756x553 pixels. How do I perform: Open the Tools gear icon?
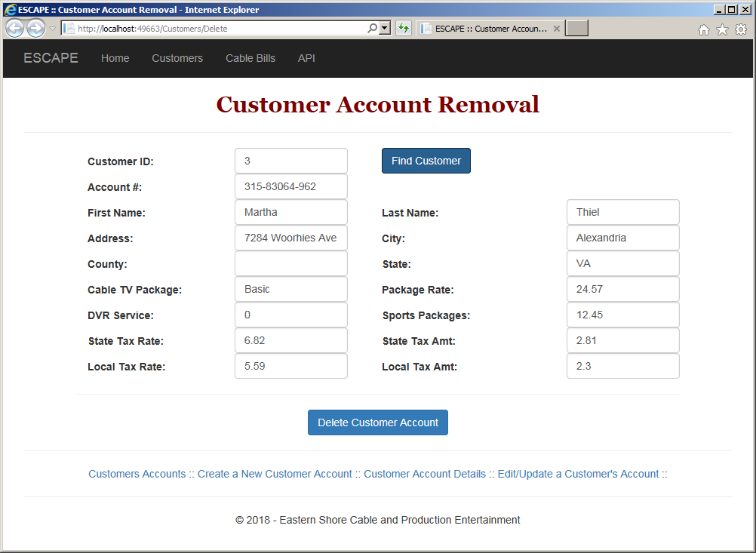(741, 30)
